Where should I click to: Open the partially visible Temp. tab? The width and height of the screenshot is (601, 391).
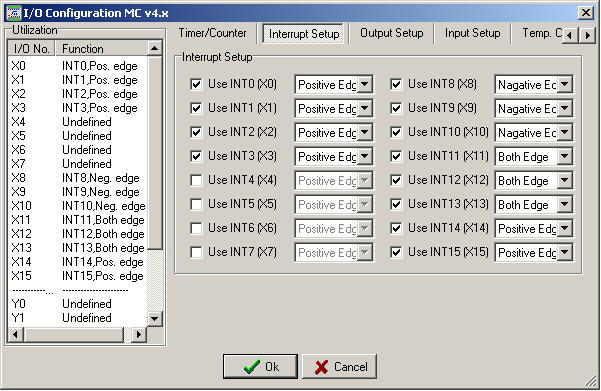(538, 33)
